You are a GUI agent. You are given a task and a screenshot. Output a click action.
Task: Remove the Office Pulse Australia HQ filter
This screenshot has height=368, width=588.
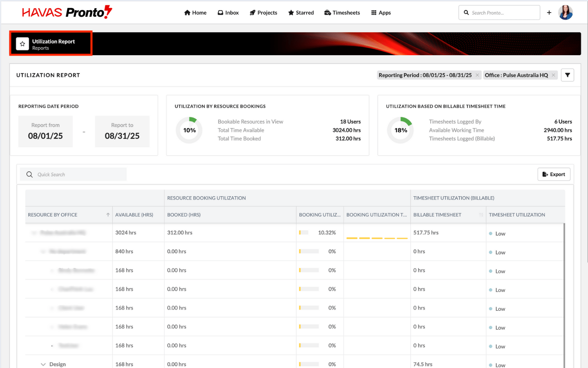click(x=553, y=75)
